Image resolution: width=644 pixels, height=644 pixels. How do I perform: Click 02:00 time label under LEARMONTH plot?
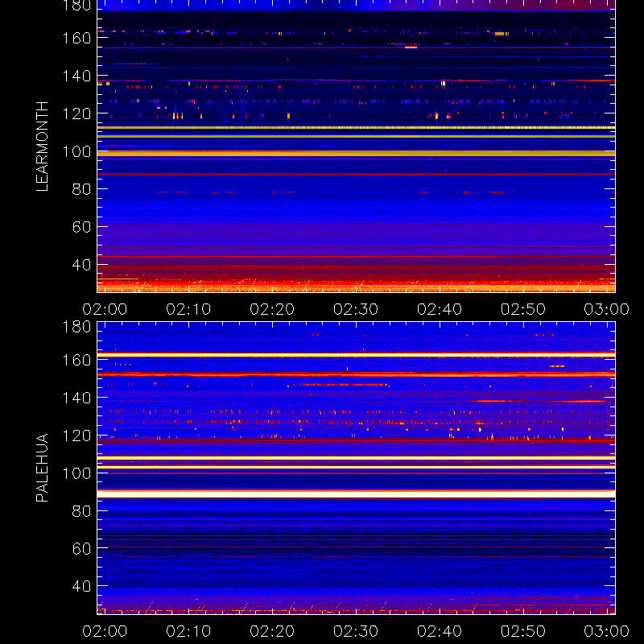[105, 309]
